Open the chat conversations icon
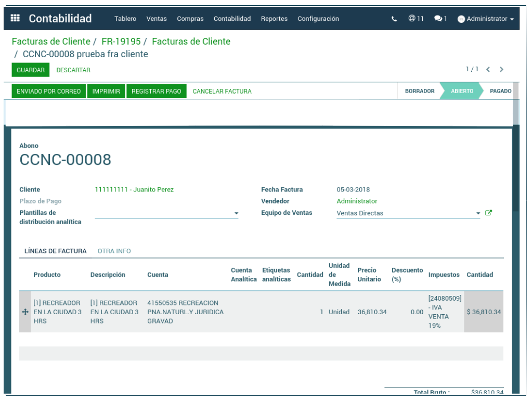This screenshot has width=532, height=399. pos(440,19)
